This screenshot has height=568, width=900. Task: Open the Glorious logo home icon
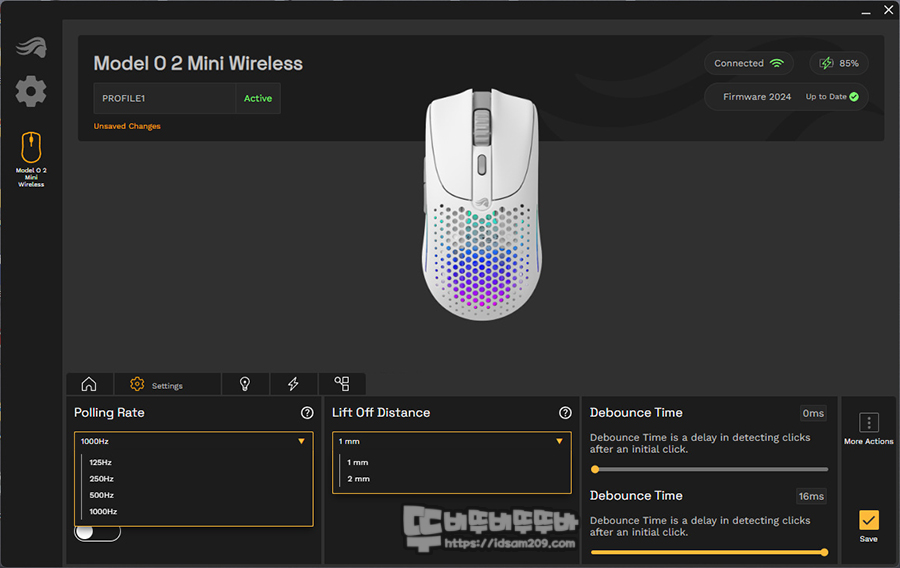[x=31, y=47]
